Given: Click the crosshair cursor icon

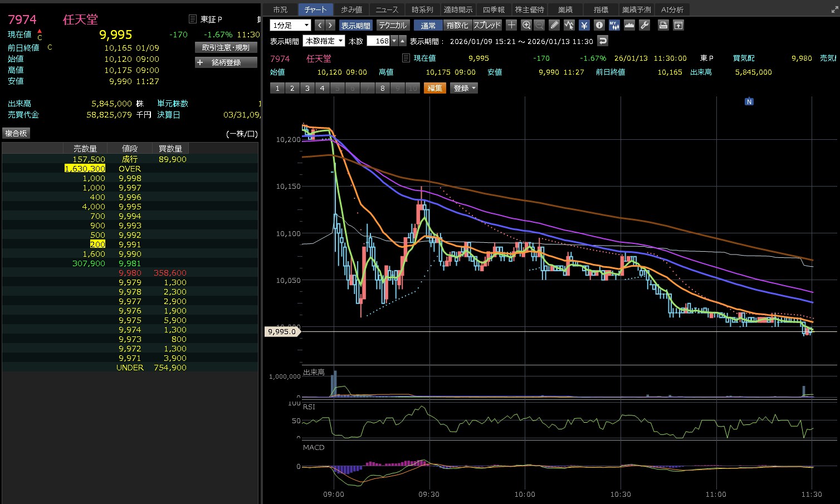Looking at the screenshot, I should click(511, 25).
